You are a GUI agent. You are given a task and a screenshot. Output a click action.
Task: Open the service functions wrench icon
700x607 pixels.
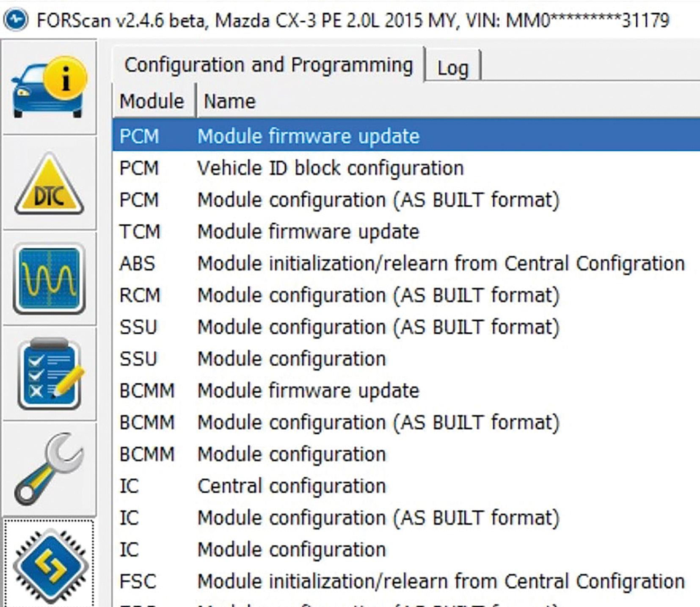[49, 469]
